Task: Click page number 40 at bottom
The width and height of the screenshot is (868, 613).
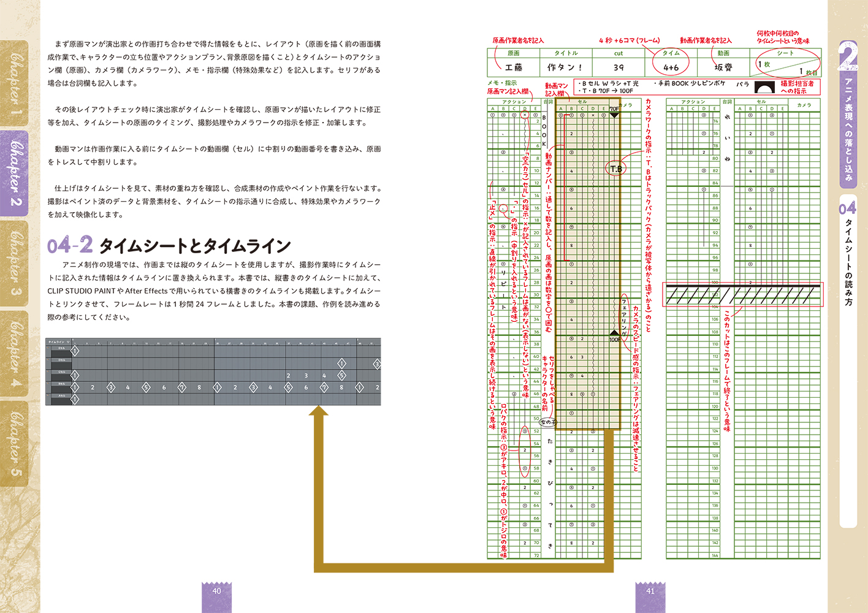Action: click(216, 591)
